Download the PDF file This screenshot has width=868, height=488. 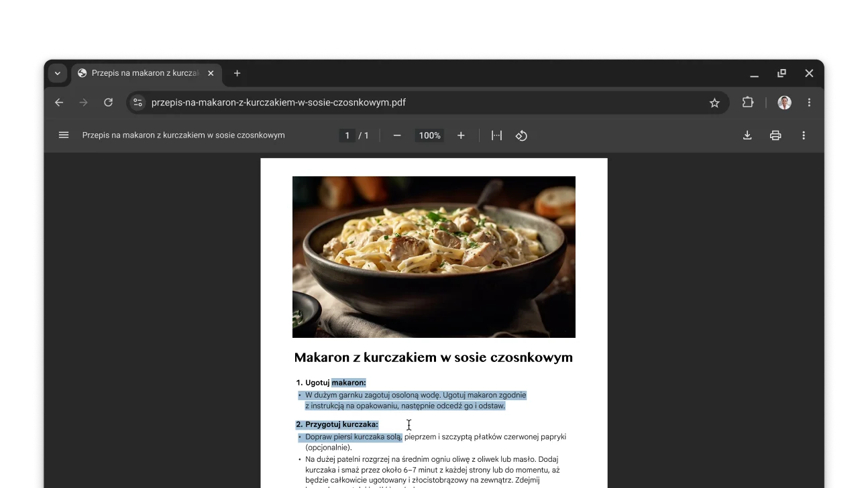(x=747, y=135)
